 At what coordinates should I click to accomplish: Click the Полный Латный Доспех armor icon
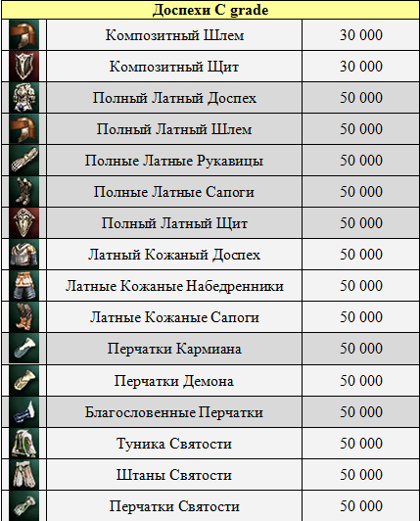click(23, 98)
